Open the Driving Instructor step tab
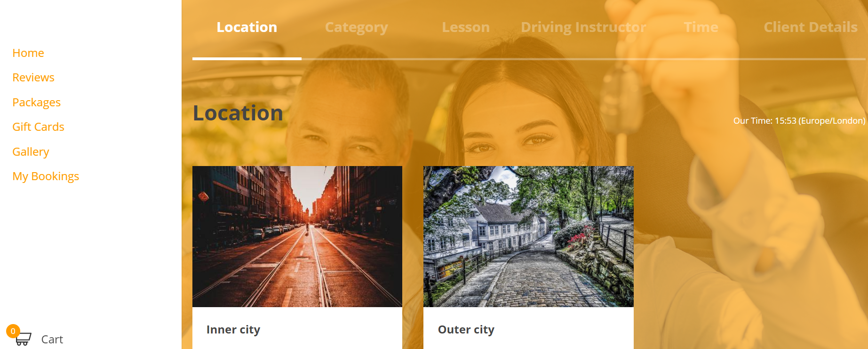 (583, 27)
